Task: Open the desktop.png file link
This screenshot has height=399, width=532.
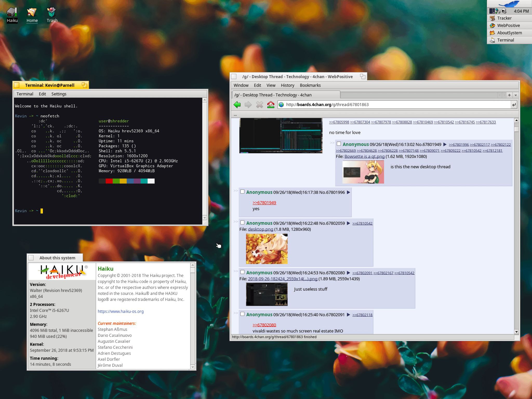Action: point(261,229)
